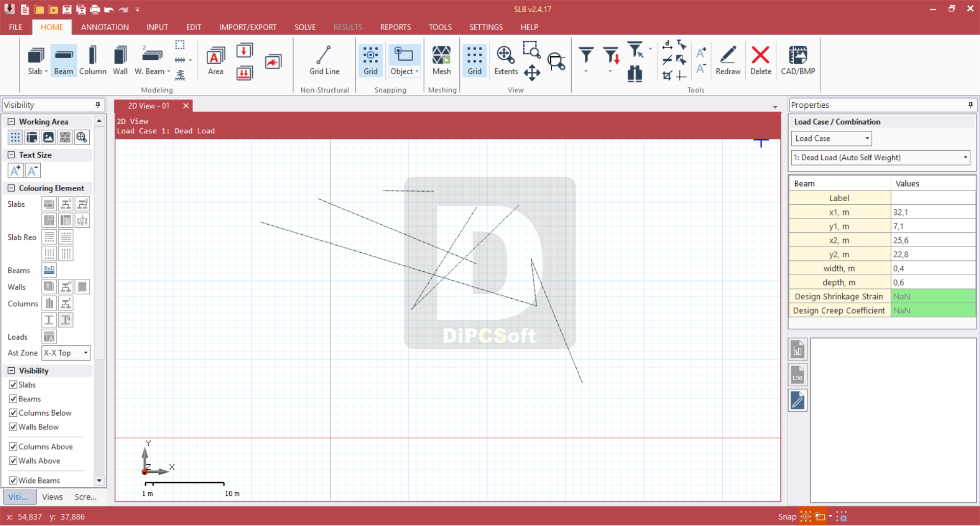This screenshot has height=526, width=980.
Task: Open the FILE menu
Action: point(15,27)
